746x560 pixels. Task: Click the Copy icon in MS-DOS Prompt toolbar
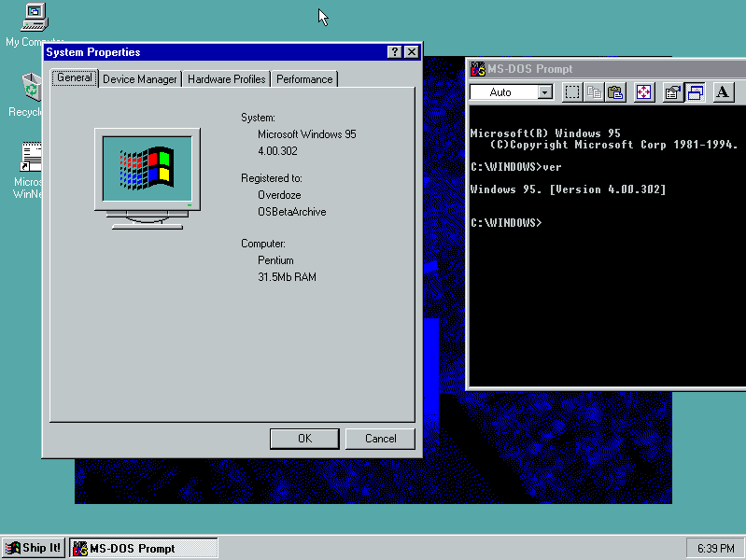pos(594,92)
